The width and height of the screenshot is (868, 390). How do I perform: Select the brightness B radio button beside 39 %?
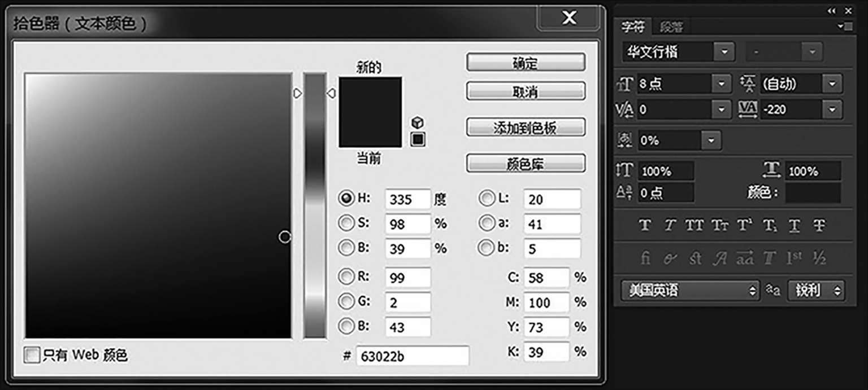click(346, 247)
